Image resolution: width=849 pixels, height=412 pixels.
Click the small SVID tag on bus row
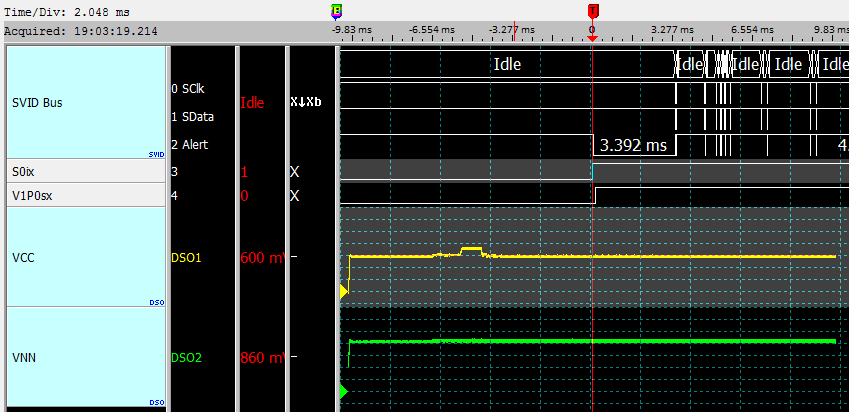[x=156, y=155]
